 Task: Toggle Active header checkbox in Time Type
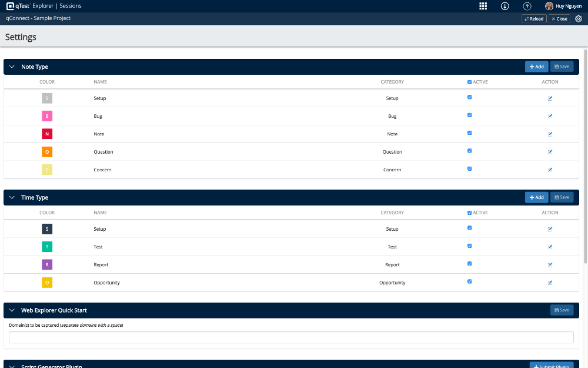(469, 213)
